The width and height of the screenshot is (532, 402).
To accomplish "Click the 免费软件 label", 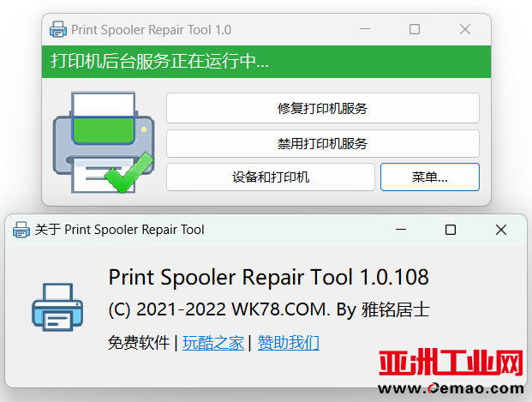I will pyautogui.click(x=139, y=343).
